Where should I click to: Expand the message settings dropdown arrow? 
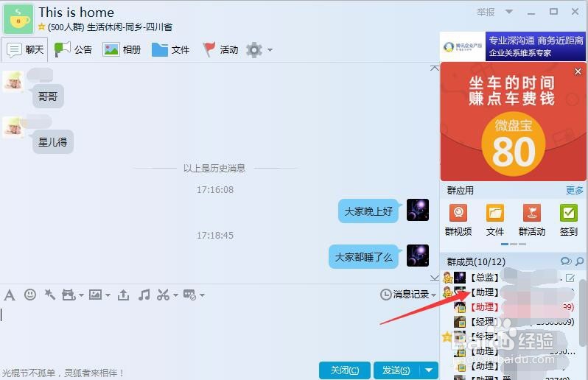point(202,296)
